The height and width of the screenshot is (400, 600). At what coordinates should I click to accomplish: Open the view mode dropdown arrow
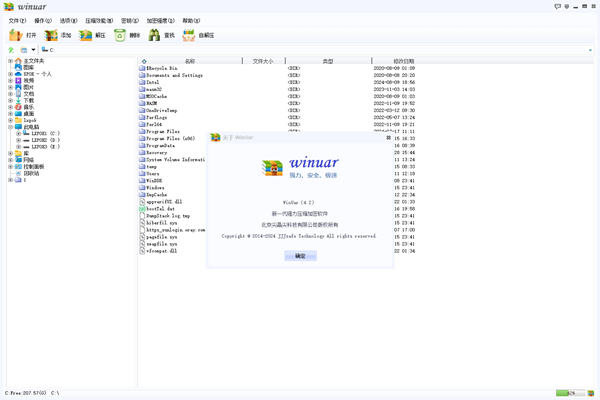click(33, 50)
